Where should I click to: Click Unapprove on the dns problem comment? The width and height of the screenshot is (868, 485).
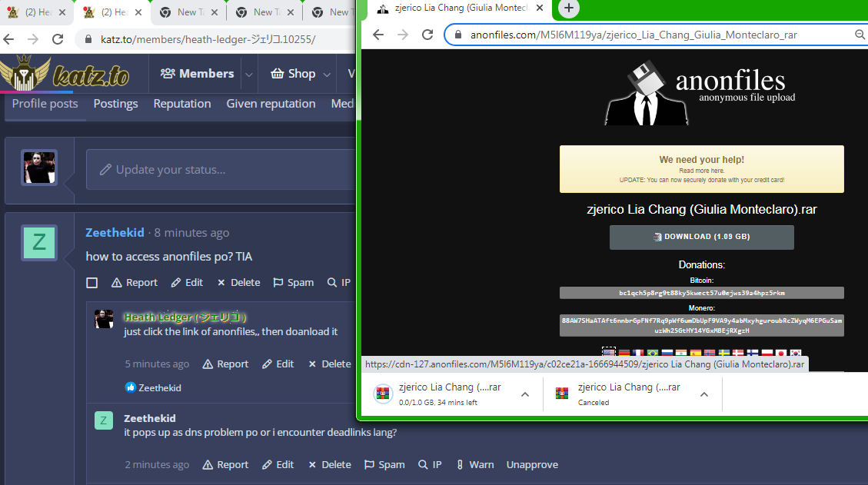coord(532,464)
